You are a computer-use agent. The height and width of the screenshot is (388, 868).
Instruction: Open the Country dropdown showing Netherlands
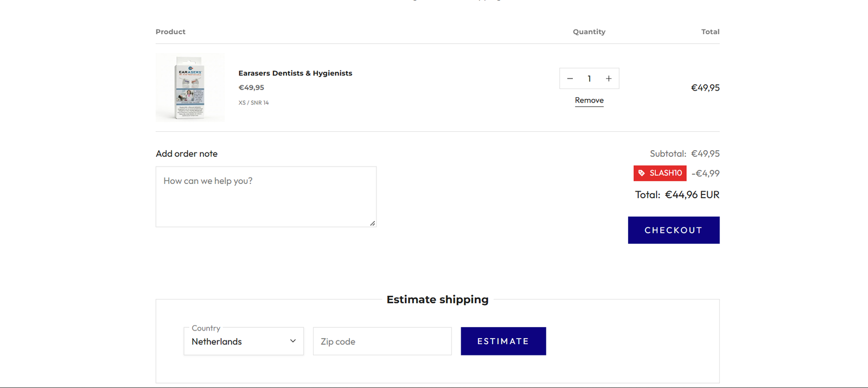[x=244, y=341]
